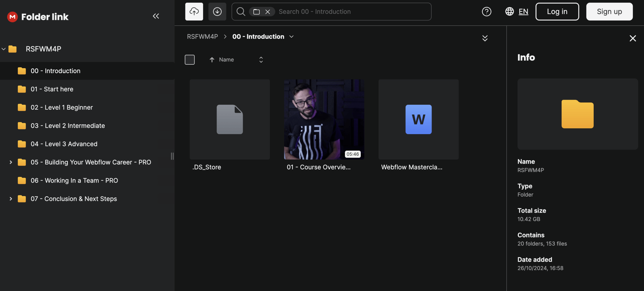The image size is (644, 291).
Task: Click the MEGA logo icon
Action: click(12, 17)
